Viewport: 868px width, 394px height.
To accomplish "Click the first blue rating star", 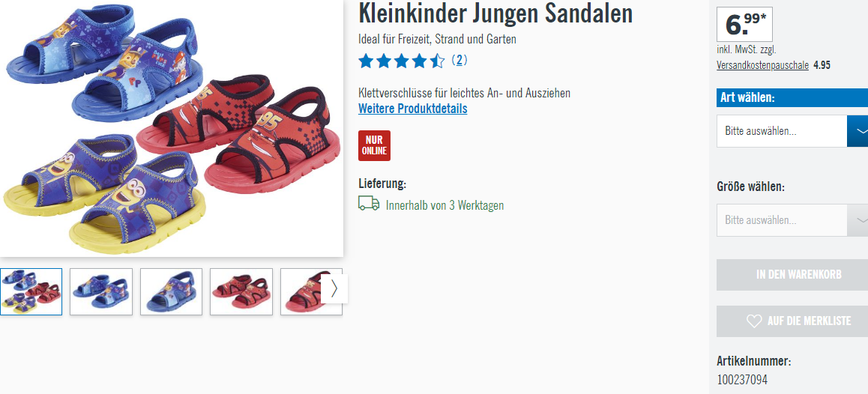I will (366, 61).
